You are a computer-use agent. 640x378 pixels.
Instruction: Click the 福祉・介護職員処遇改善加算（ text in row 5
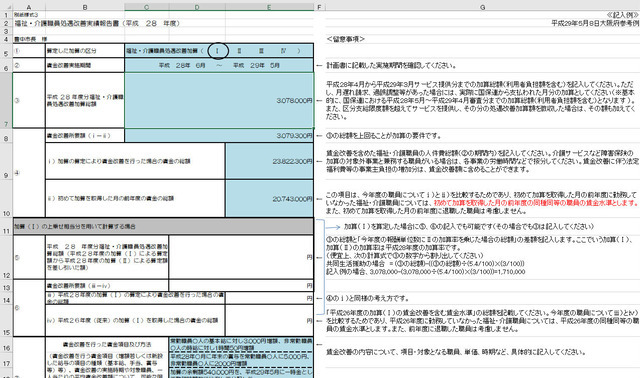coord(165,51)
